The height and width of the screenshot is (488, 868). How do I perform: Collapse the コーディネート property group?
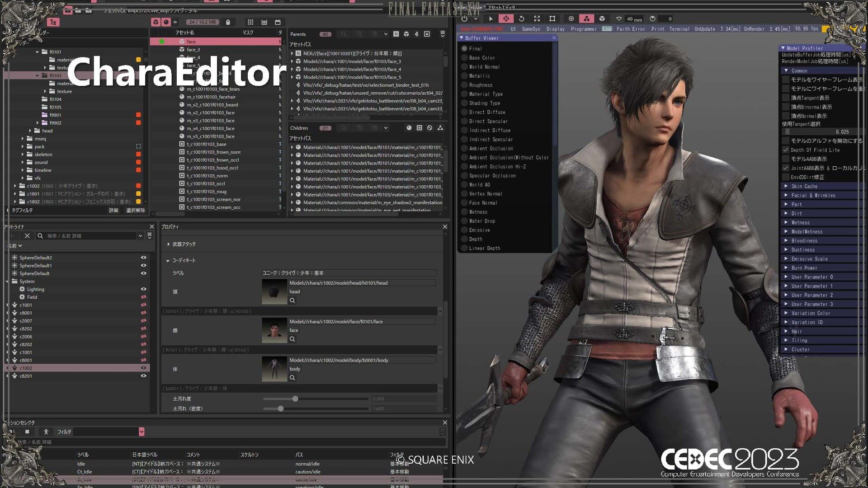[x=168, y=261]
